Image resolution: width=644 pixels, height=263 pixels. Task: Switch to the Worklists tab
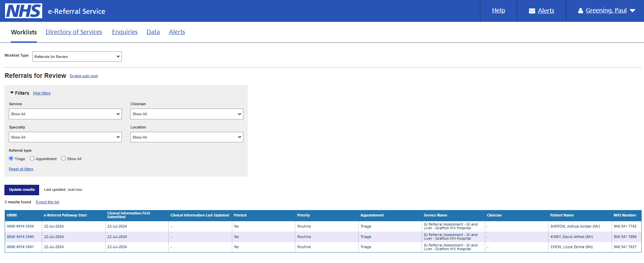[24, 32]
